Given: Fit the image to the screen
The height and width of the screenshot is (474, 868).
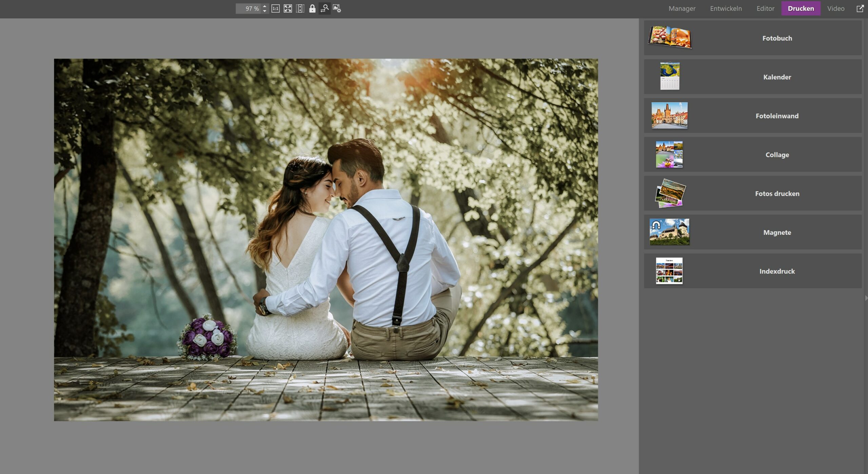Looking at the screenshot, I should 288,8.
